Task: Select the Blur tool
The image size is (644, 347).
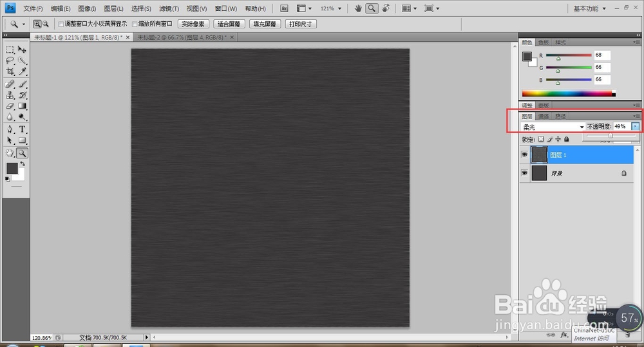Action: point(10,117)
